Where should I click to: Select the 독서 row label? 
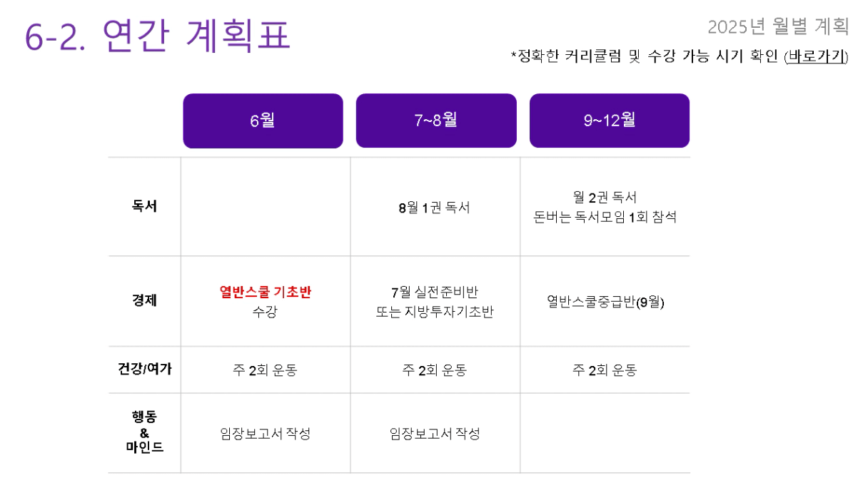click(144, 207)
